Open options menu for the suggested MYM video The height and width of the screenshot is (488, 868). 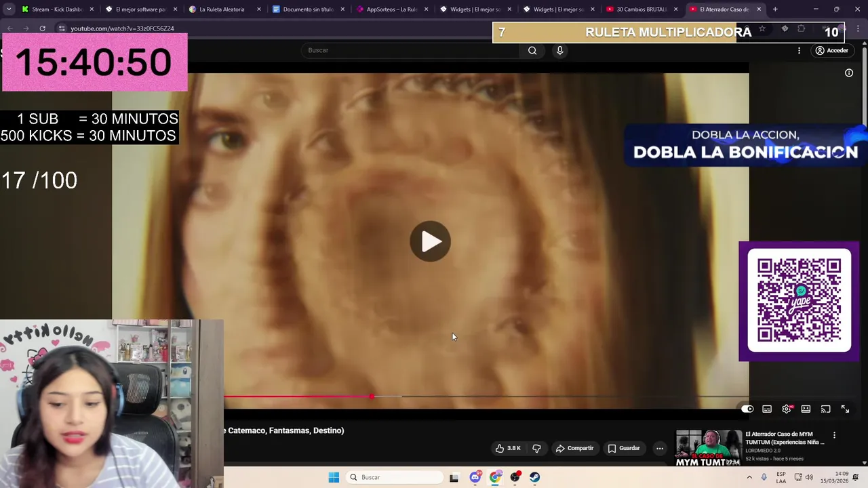pos(835,435)
